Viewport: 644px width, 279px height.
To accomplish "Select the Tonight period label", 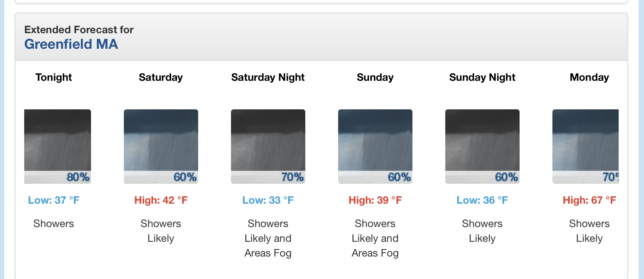I will (x=54, y=77).
